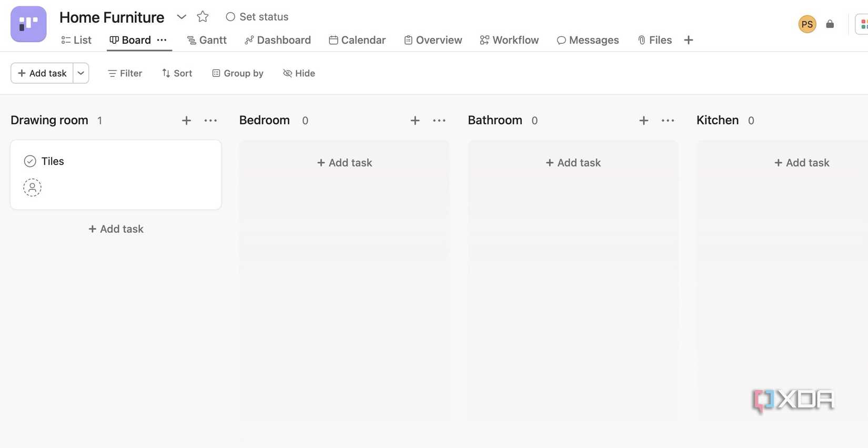Open the Files tab
The image size is (868, 448).
tap(655, 40)
